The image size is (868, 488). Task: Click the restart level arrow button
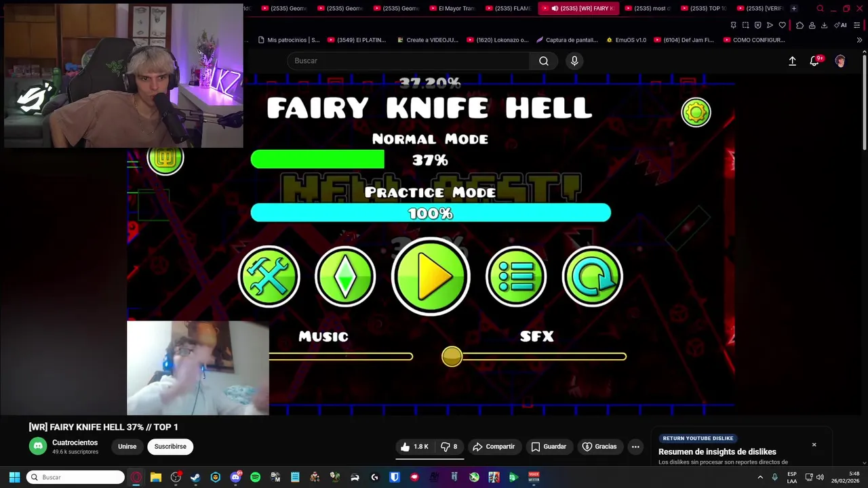592,277
